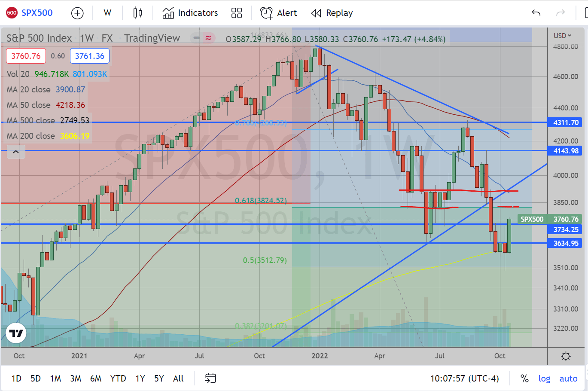Open USD currency dropdown
The height and width of the screenshot is (391, 588).
(x=563, y=36)
